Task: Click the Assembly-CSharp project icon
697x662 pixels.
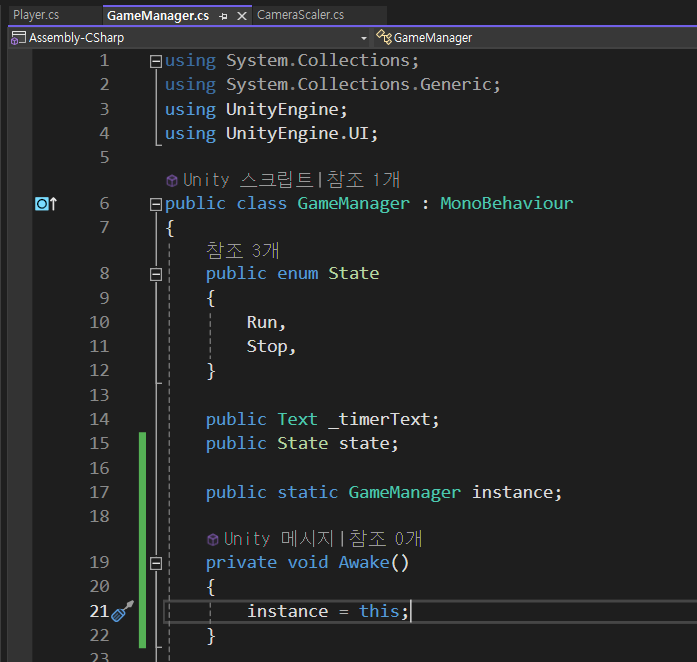Action: click(x=18, y=38)
